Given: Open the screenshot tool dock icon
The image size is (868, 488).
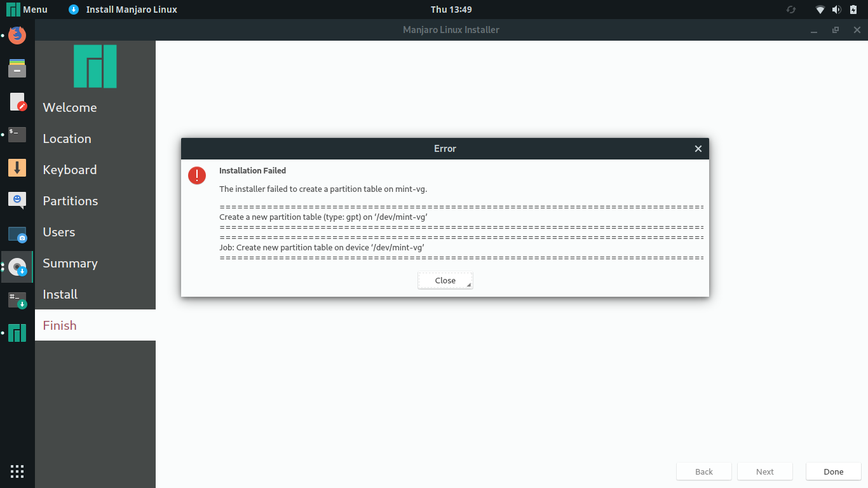Looking at the screenshot, I should click(x=17, y=234).
